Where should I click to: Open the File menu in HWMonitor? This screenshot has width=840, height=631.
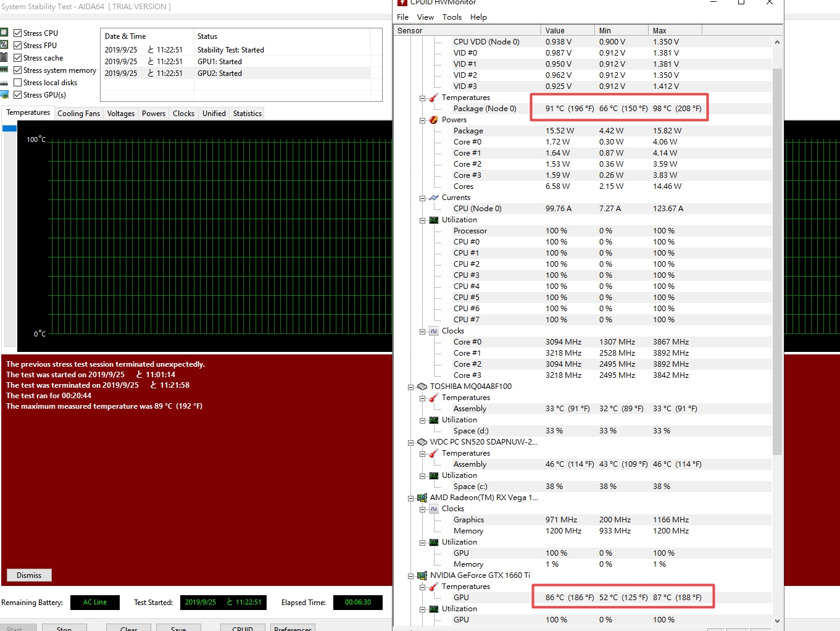pos(402,17)
